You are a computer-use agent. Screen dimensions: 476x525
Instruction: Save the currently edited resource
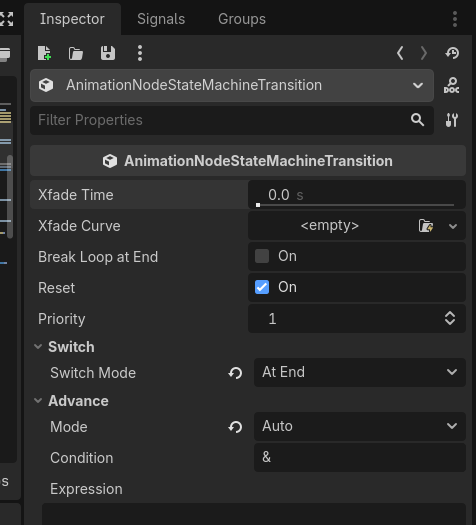coord(108,53)
